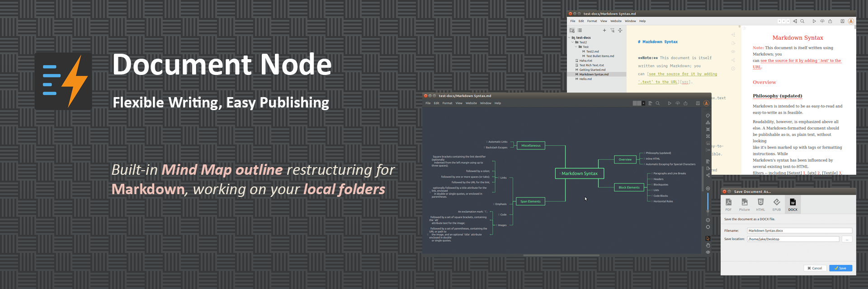The image size is (868, 289).
Task: Open Format menu in light window
Action: point(592,21)
